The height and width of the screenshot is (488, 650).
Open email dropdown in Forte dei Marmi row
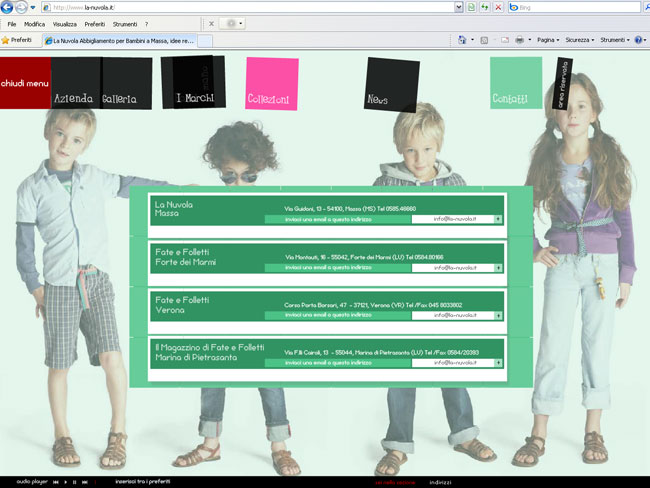(x=498, y=268)
